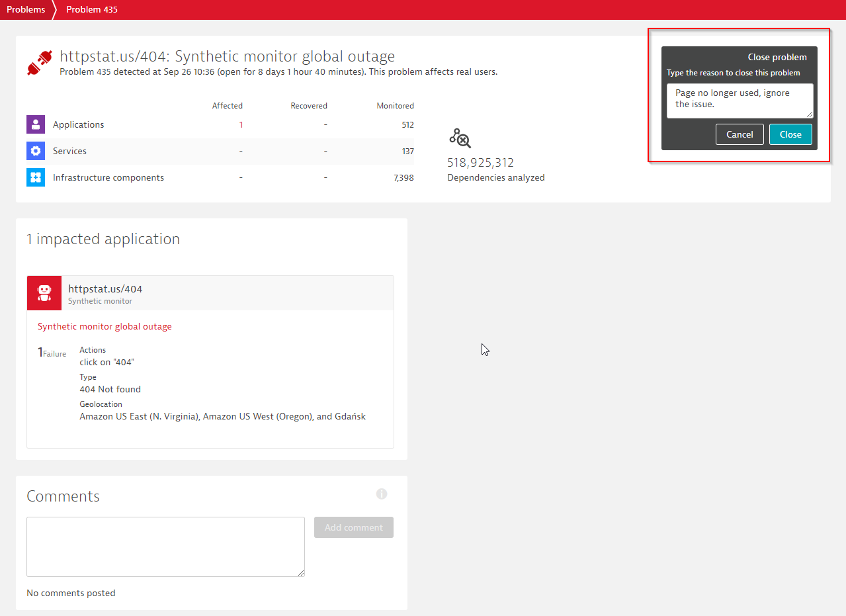Click the Infrastructure components icon
Screen dimensions: 846x616
point(36,177)
